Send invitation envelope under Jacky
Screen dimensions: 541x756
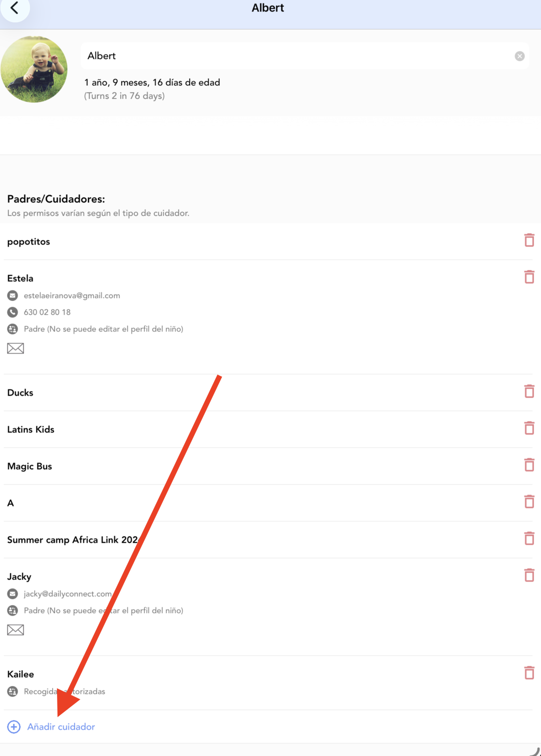point(16,630)
